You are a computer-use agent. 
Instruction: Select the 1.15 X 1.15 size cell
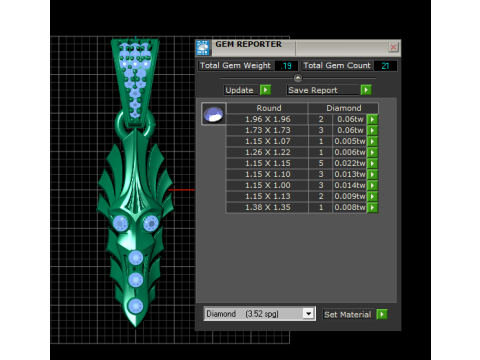tap(267, 163)
